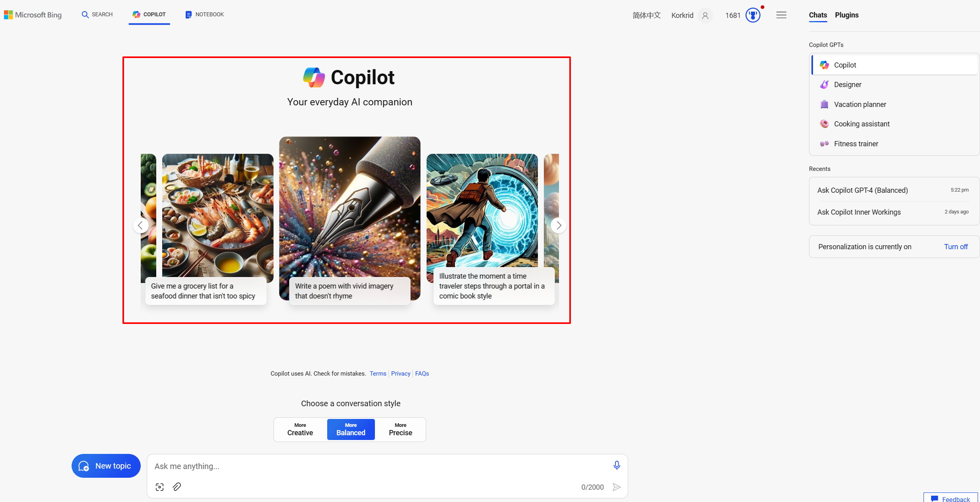
Task: Turn off personalization
Action: [956, 247]
